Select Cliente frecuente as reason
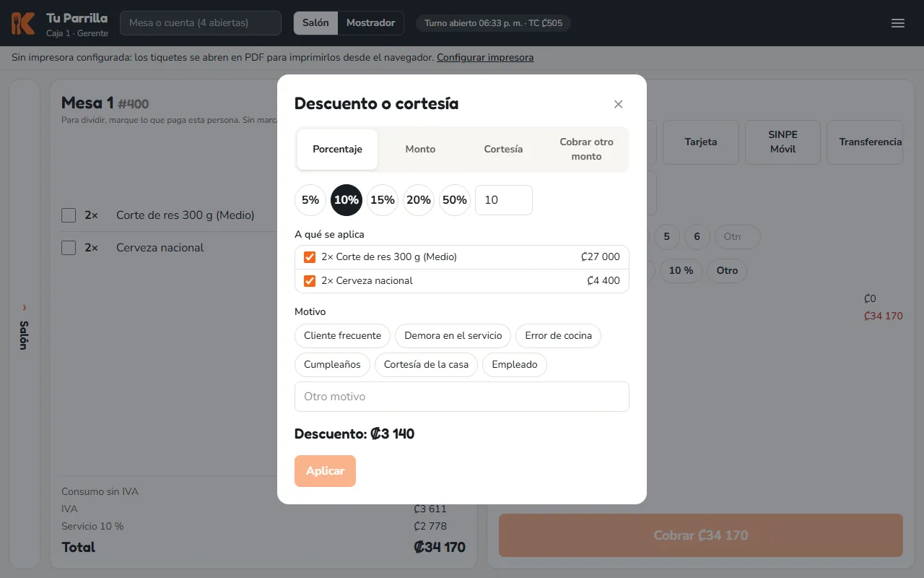 click(x=343, y=336)
